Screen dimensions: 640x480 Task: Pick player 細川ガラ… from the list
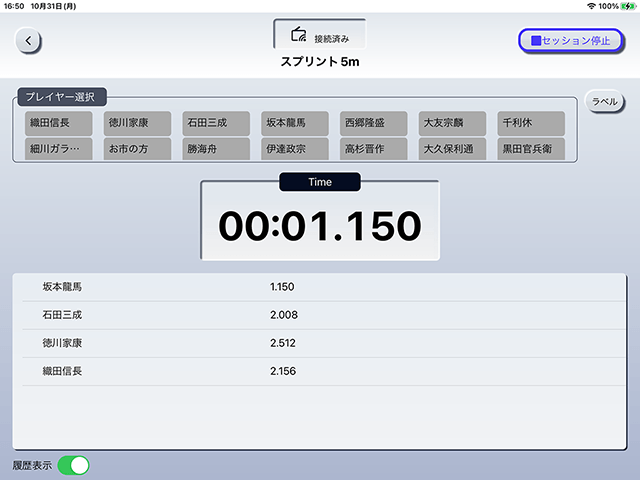[58, 149]
